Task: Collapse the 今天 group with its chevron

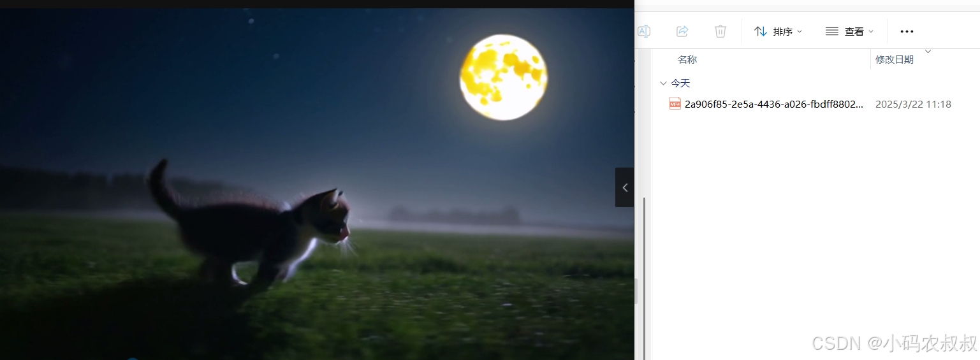Action: tap(664, 83)
